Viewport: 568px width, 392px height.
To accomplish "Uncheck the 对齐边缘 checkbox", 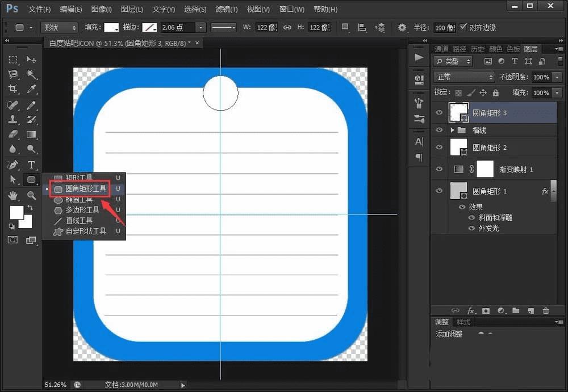I will pos(463,27).
